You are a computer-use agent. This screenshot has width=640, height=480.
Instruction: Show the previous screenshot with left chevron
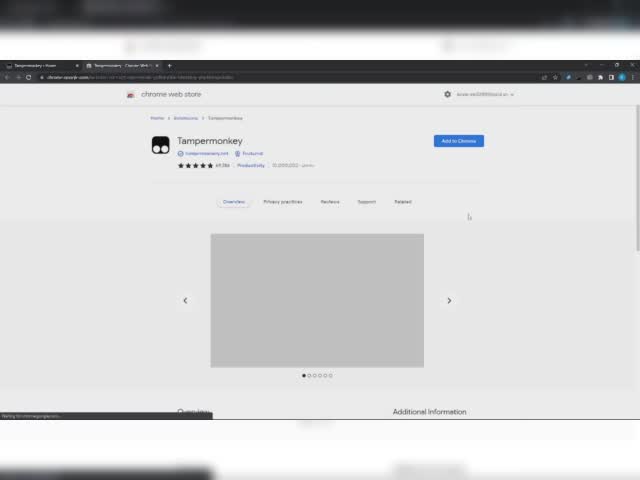pyautogui.click(x=185, y=300)
